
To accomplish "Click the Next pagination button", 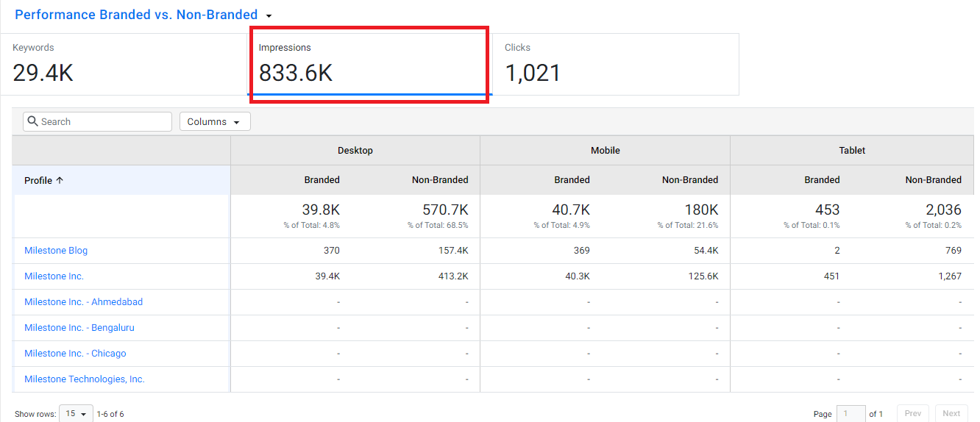I will [951, 414].
